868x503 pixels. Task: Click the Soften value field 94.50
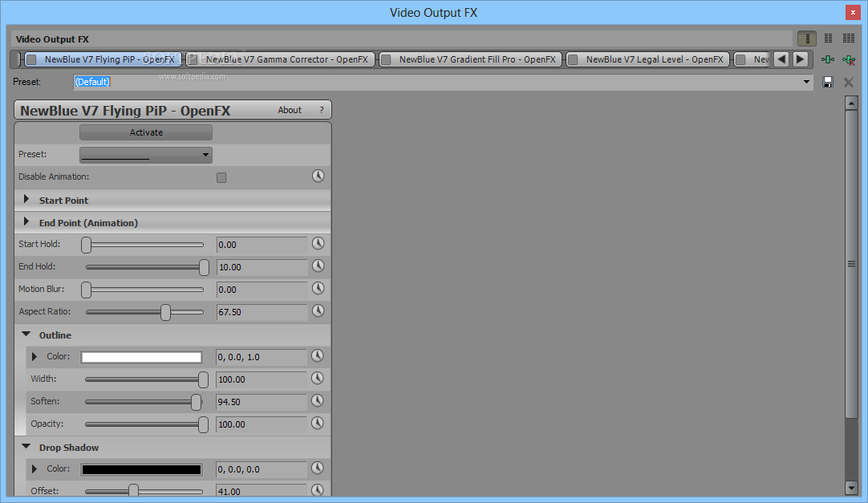click(262, 402)
